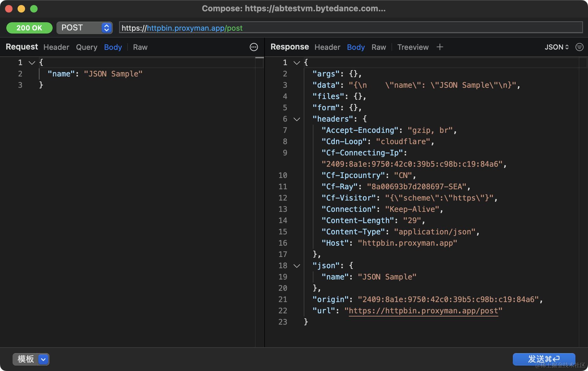This screenshot has width=588, height=371.
Task: Collapse the "json" object in response
Action: coord(297,266)
